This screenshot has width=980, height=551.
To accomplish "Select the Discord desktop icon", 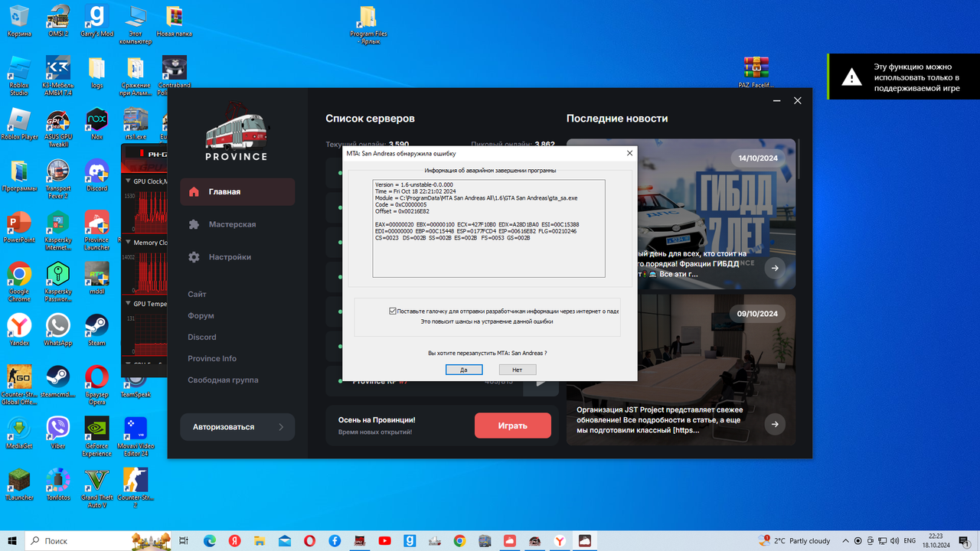I will pos(96,175).
